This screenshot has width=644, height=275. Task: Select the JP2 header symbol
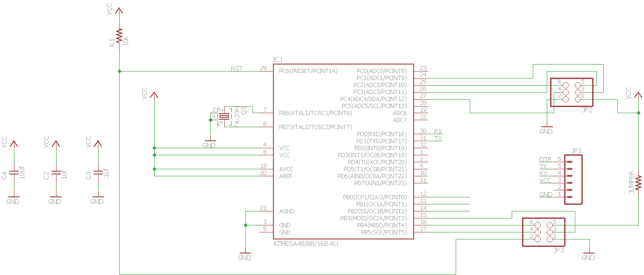click(572, 92)
